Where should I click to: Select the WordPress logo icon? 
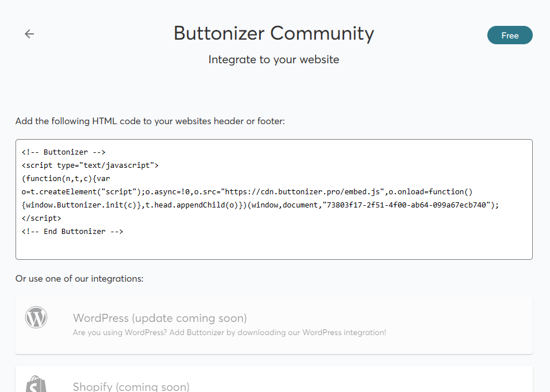tap(36, 317)
